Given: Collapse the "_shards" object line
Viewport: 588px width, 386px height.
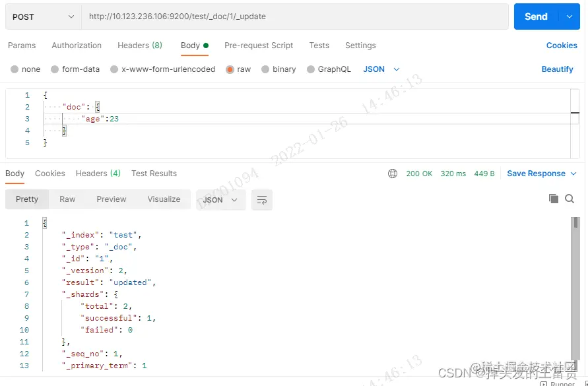Looking at the screenshot, I should click(90, 294).
